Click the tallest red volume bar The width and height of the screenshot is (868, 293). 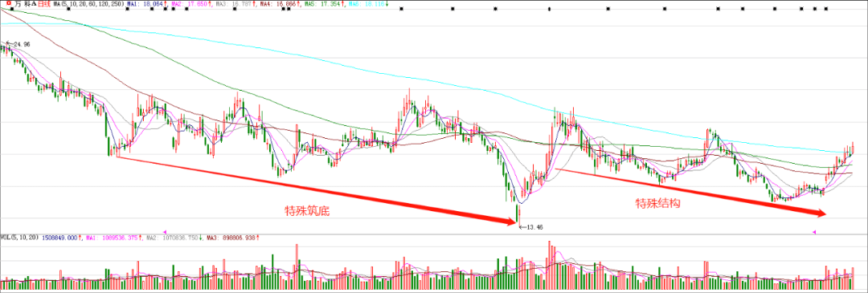coord(549,266)
